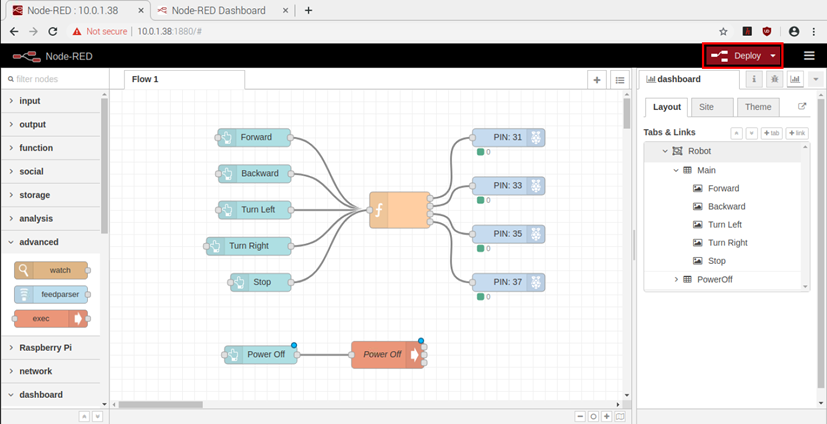Zoom out the canvas with minus button
Screen dimensions: 827x424
pos(580,417)
